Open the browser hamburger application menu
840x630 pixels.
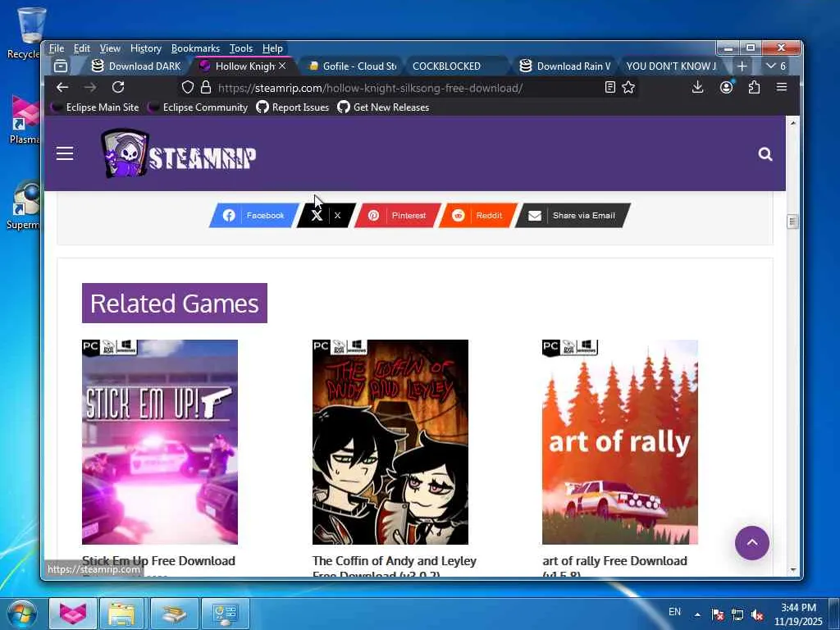point(782,87)
